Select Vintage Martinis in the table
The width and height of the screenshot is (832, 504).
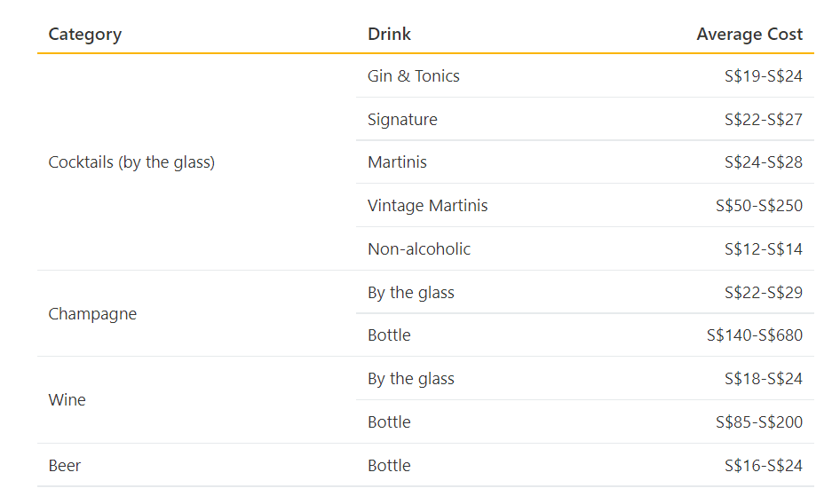click(427, 206)
